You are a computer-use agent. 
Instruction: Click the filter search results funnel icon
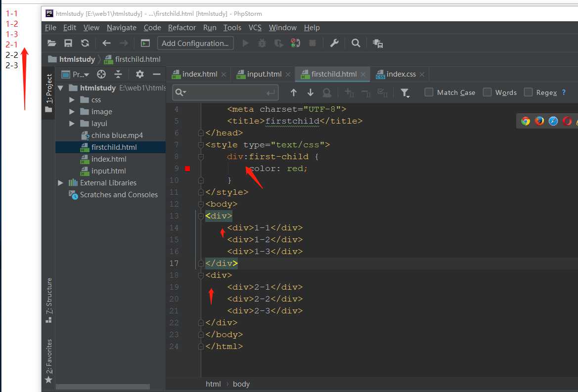405,93
